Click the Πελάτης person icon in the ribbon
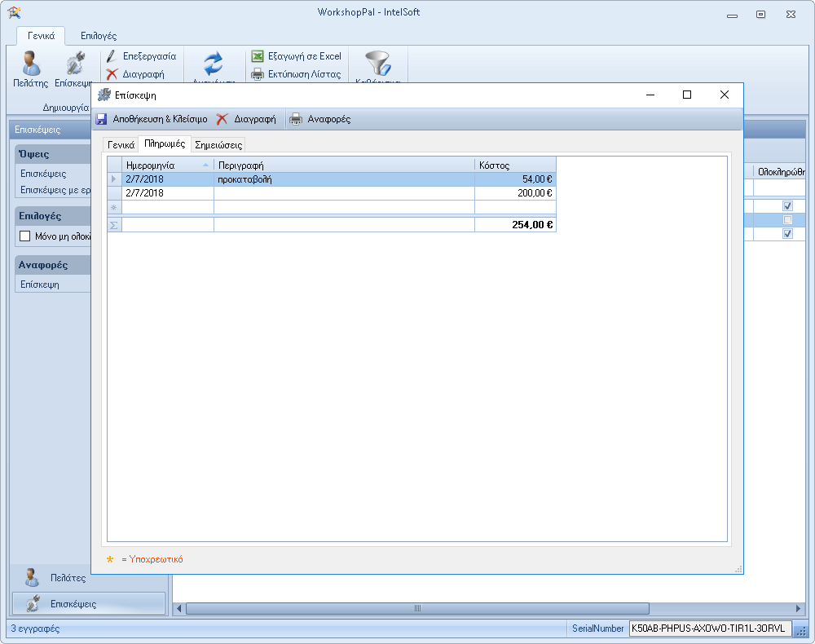The width and height of the screenshot is (815, 644). 30,64
